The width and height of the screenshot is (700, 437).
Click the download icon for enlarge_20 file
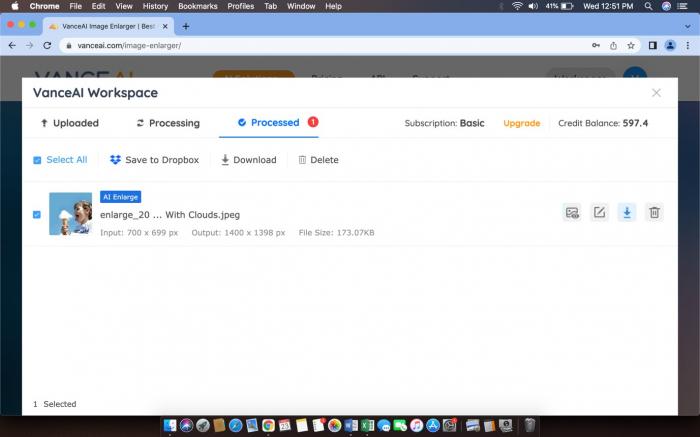[627, 212]
